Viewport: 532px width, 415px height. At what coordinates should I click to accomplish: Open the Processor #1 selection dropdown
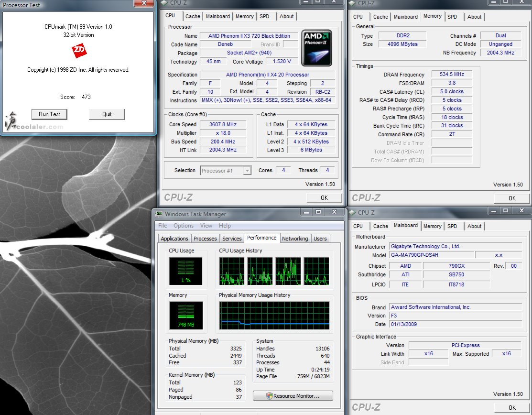pyautogui.click(x=226, y=171)
